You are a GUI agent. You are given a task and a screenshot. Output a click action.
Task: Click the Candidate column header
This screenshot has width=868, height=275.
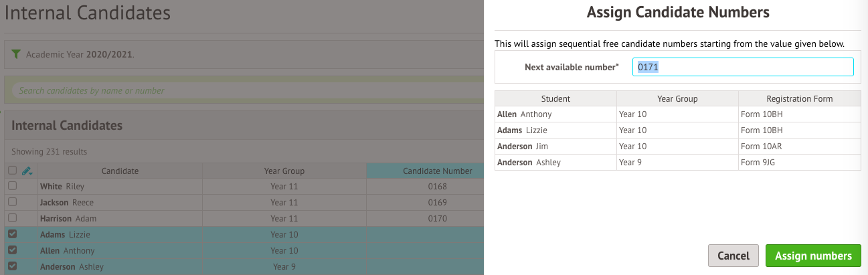(x=120, y=171)
